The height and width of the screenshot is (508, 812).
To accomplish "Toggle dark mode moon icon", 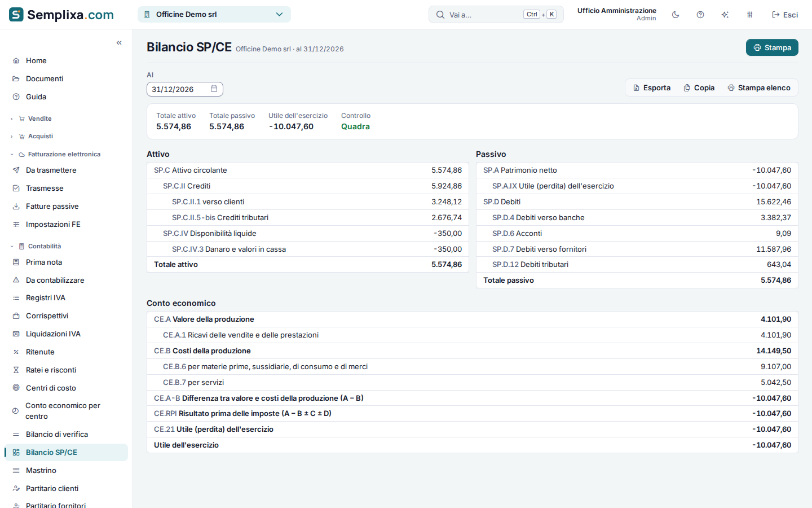I will (676, 15).
